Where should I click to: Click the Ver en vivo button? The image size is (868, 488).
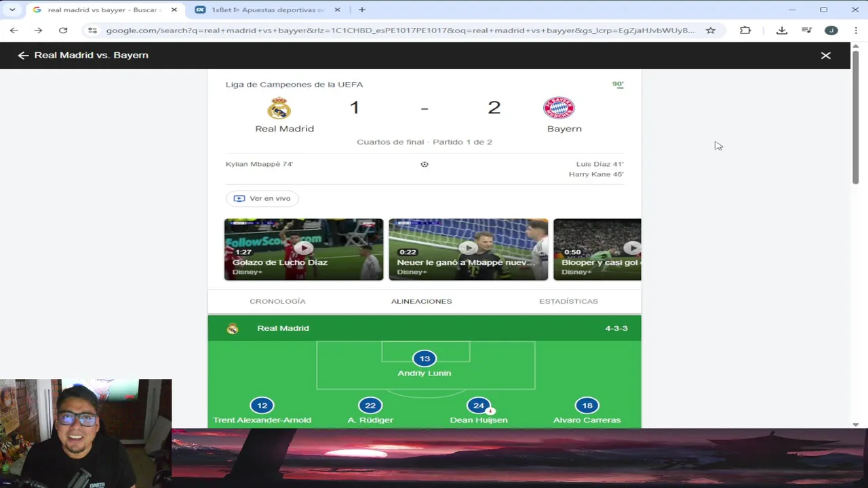click(262, 199)
